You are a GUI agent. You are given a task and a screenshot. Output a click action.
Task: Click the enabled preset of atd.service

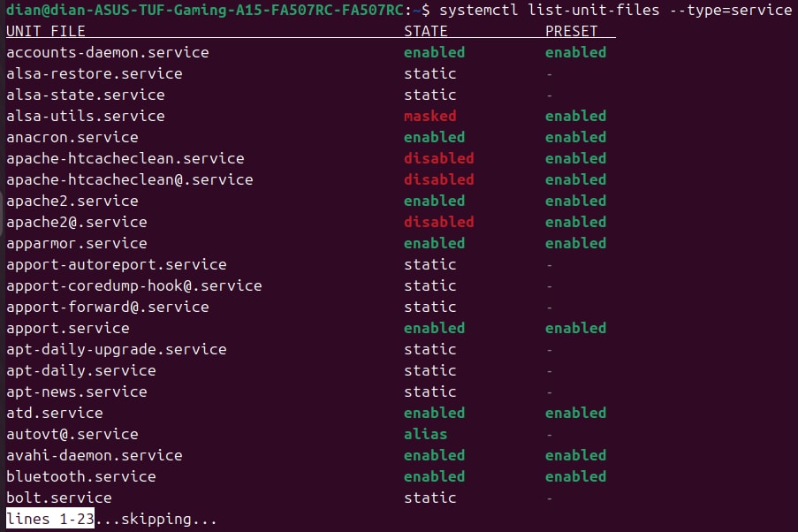pyautogui.click(x=575, y=413)
